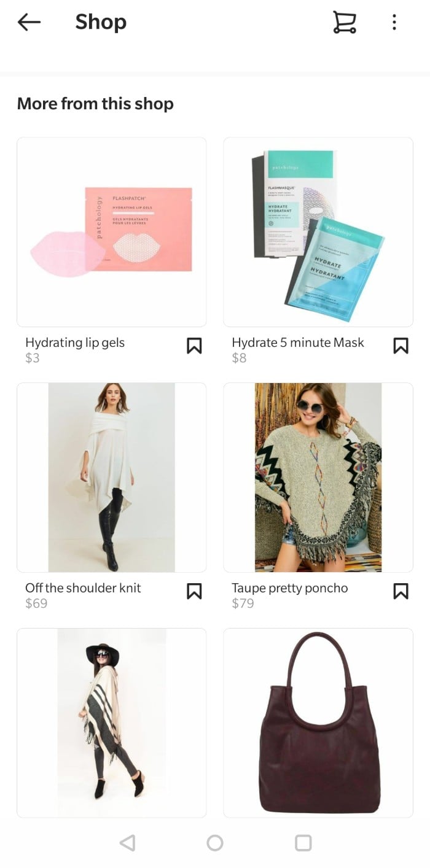Screen dimensions: 430x868
Task: Open the Hydrating lip gels title link
Action: (x=75, y=343)
